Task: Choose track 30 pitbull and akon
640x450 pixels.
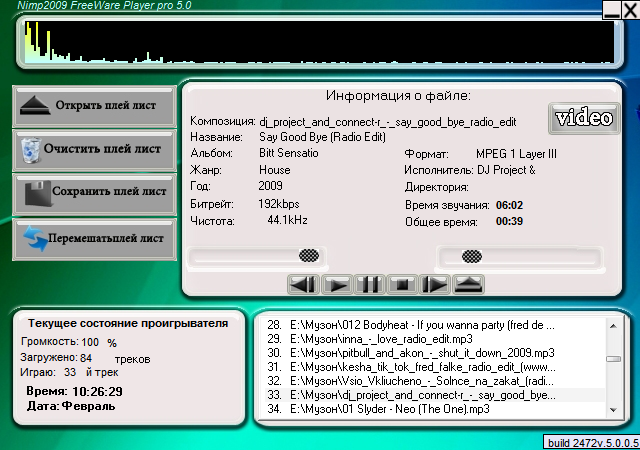Action: [420, 354]
